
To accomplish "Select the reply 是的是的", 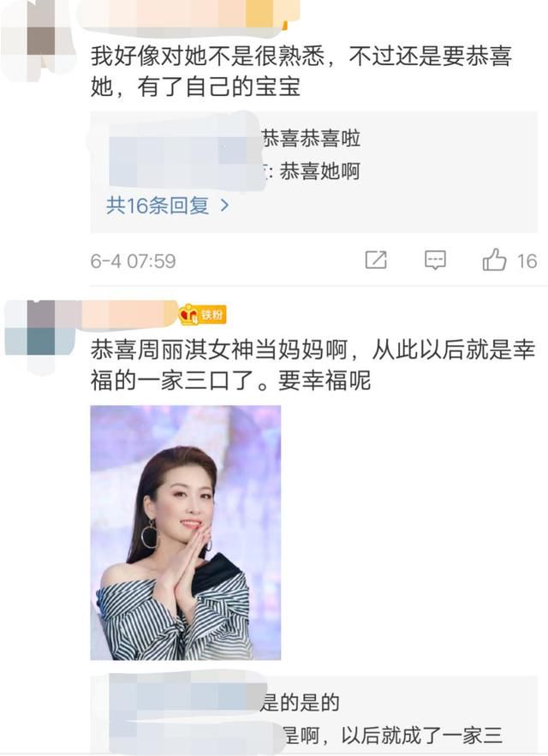I will 300,703.
